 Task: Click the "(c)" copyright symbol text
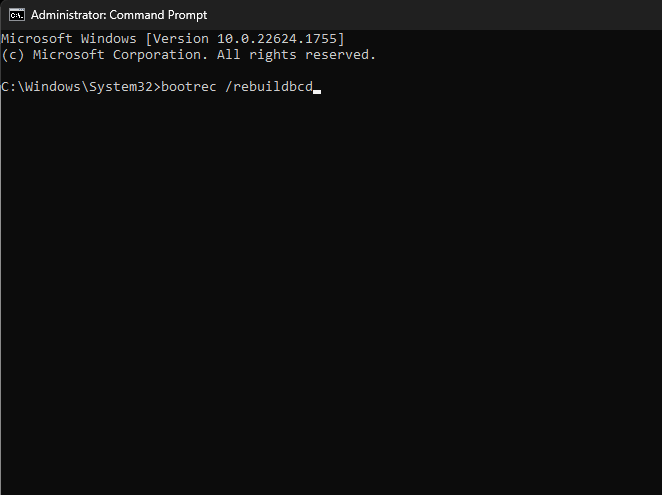coord(13,55)
